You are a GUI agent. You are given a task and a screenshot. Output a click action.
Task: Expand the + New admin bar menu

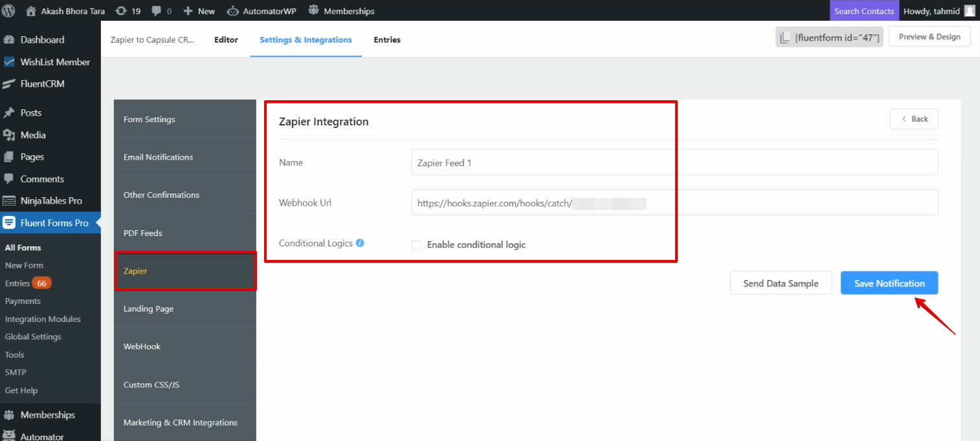[198, 10]
